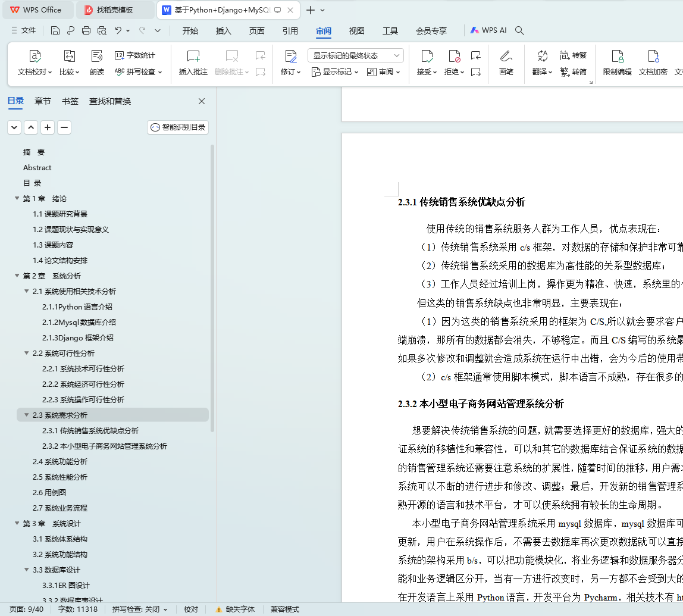Click 拒绝 reject changes icon

(454, 62)
